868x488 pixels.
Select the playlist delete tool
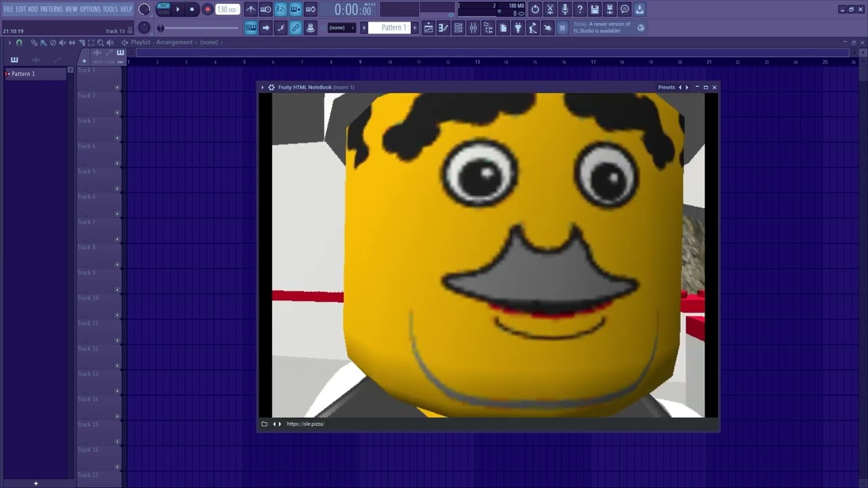(53, 43)
